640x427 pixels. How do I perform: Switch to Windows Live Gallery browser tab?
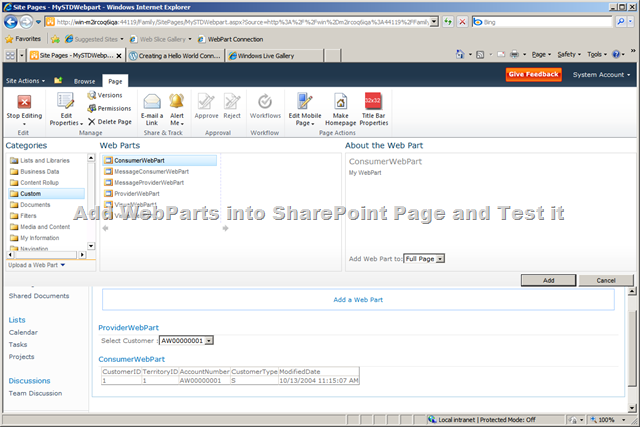pyautogui.click(x=275, y=56)
